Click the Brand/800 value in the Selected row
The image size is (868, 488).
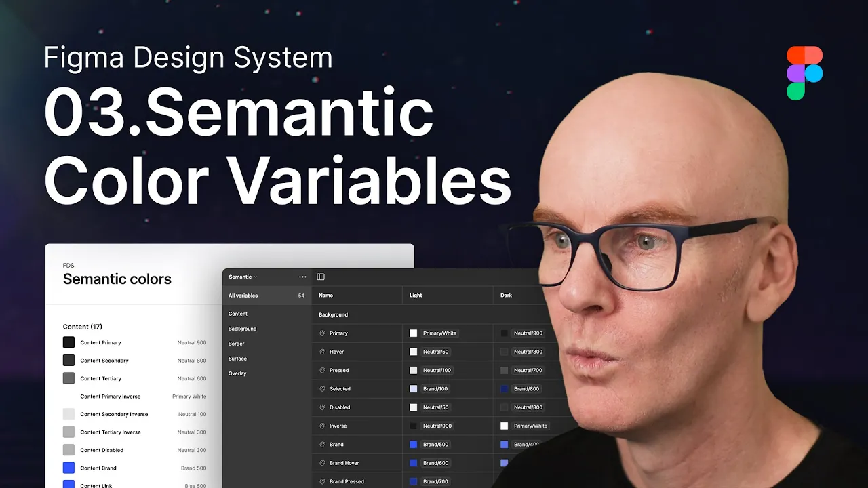(526, 389)
